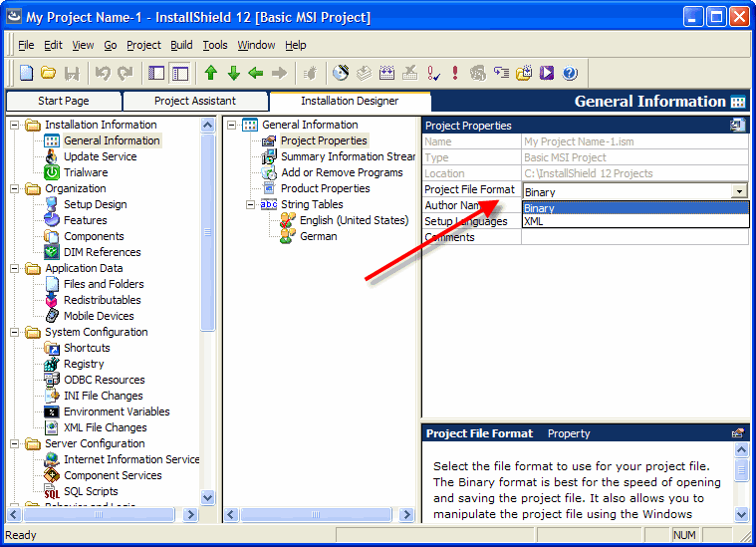Go to the Start Page tab
Screen dimensions: 756x547
click(64, 101)
